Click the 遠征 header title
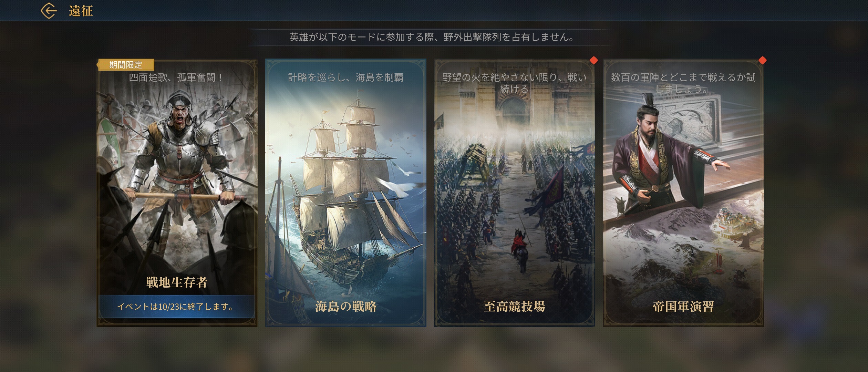Viewport: 868px width, 372px height. (x=81, y=11)
